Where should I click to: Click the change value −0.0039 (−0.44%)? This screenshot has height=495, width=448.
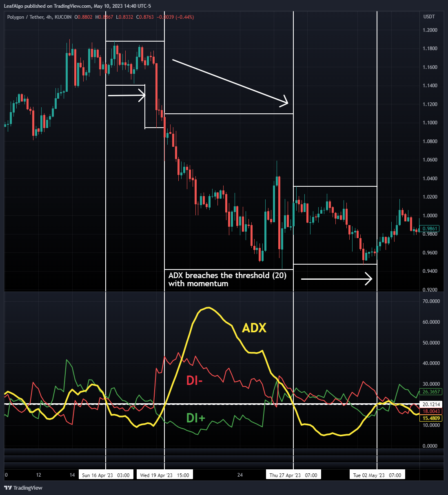(175, 17)
